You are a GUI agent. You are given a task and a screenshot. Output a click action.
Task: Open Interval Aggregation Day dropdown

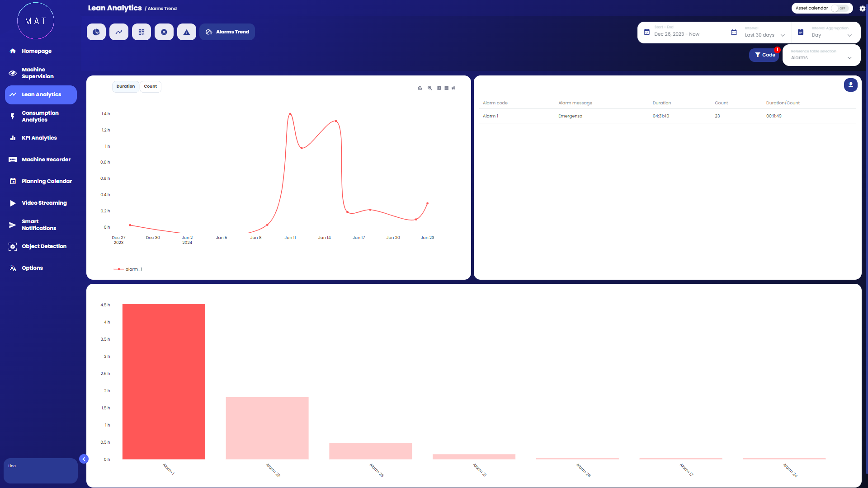(830, 35)
